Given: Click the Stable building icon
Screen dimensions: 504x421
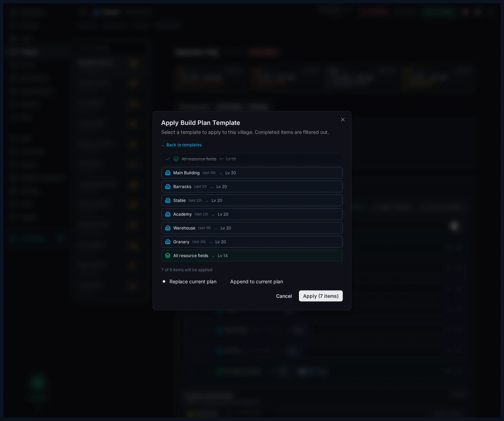Looking at the screenshot, I should click(x=168, y=200).
